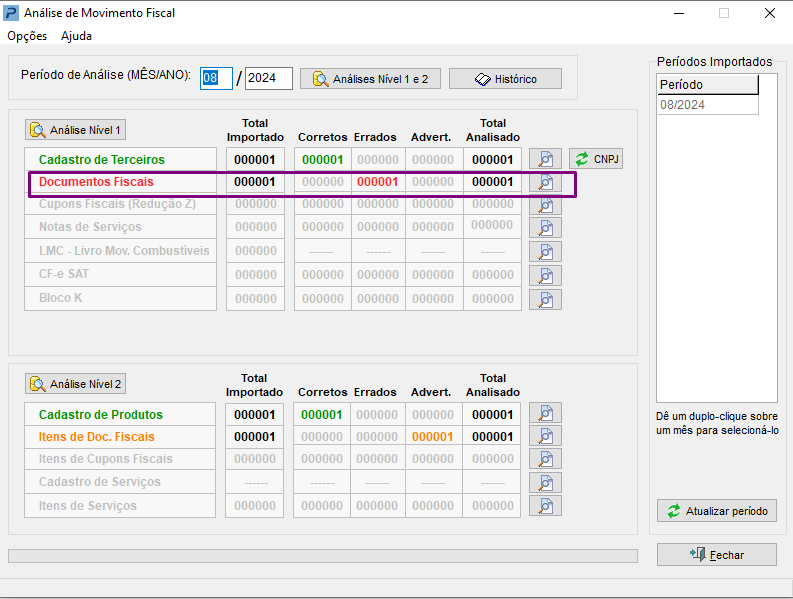The image size is (793, 599).
Task: Click the progress bar at the bottom
Action: point(323,556)
